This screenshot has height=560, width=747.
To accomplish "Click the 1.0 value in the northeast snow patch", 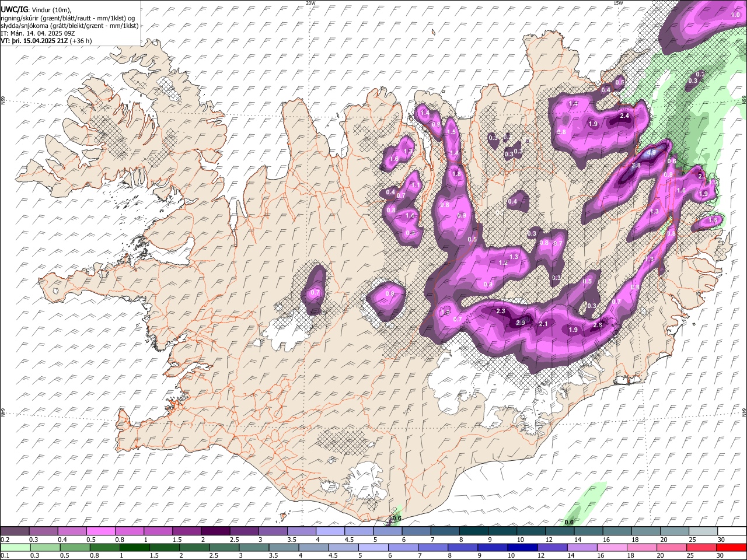I will point(734,14).
